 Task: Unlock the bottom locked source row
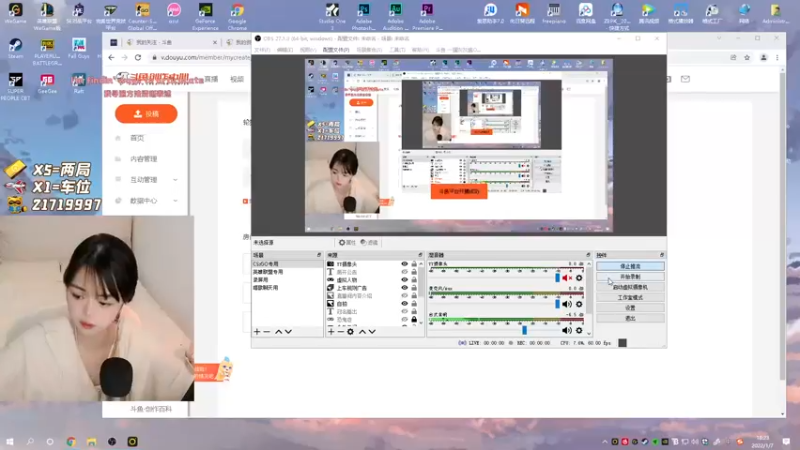[x=414, y=319]
